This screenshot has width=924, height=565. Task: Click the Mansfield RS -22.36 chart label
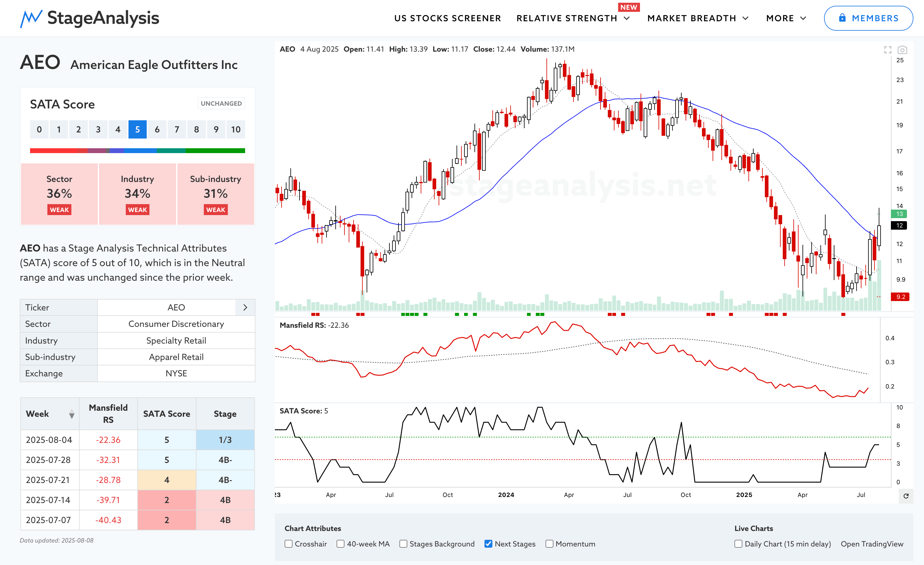point(314,325)
